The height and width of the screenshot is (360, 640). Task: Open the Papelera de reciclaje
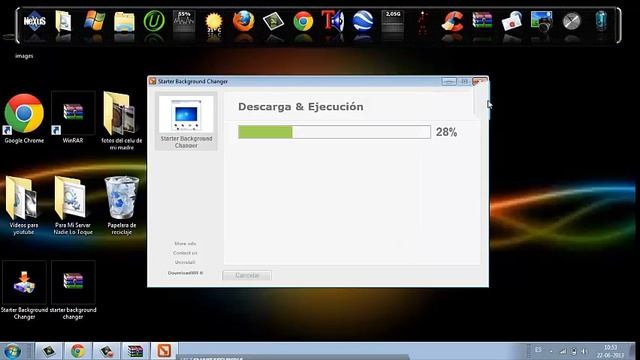(x=122, y=206)
